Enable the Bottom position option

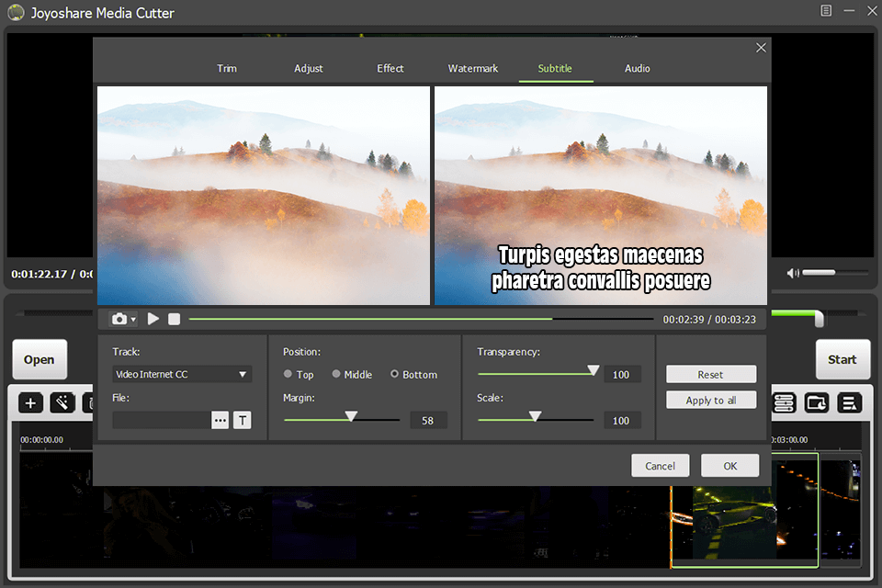(x=393, y=374)
